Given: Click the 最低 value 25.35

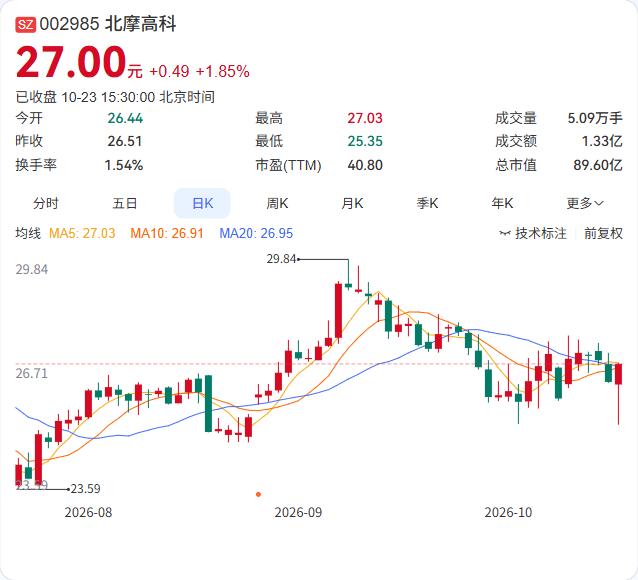Looking at the screenshot, I should coord(365,141).
